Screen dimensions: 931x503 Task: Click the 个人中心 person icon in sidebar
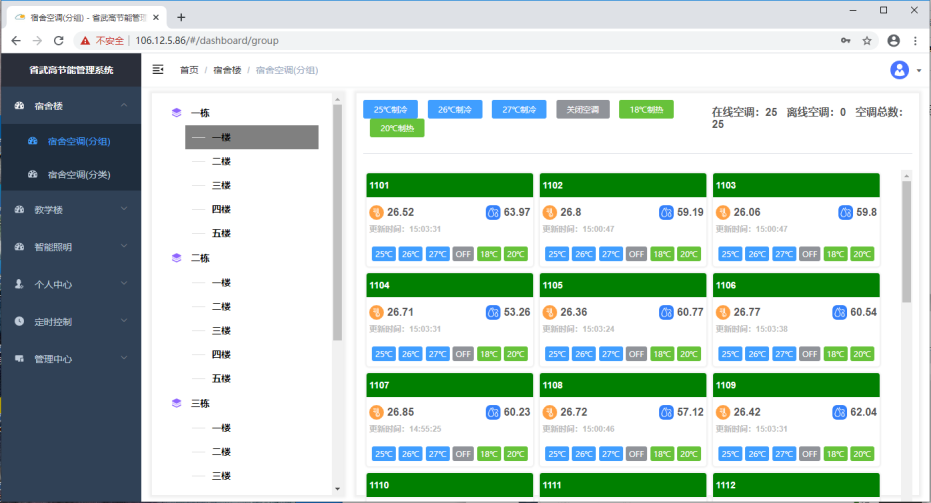(20, 284)
